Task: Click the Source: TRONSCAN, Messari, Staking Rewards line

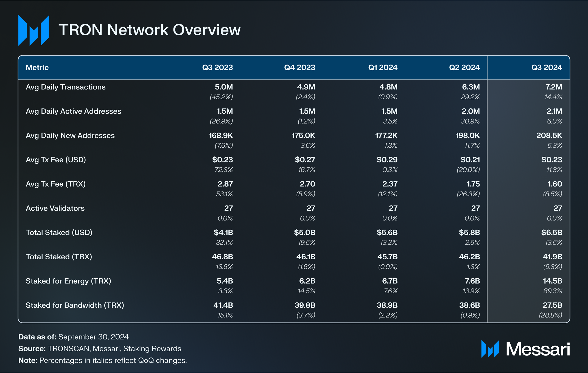Action: click(x=100, y=349)
